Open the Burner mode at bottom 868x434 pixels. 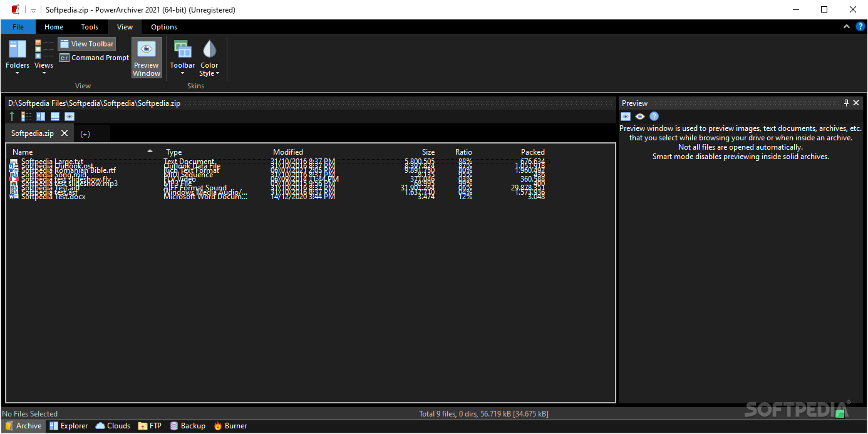pos(230,426)
